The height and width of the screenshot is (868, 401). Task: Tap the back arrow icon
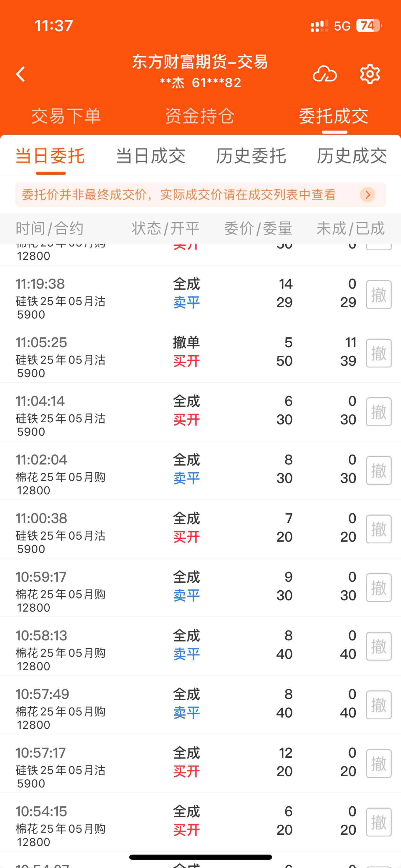click(21, 74)
